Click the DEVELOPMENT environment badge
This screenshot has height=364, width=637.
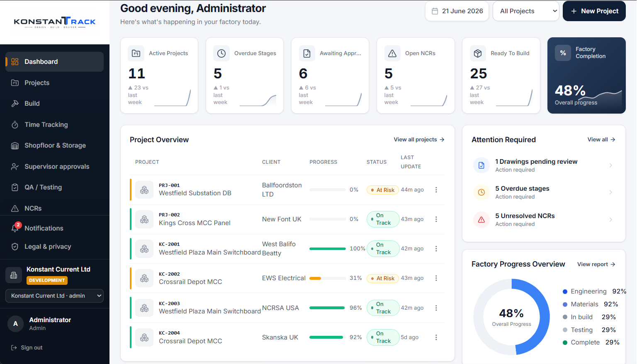click(x=47, y=281)
